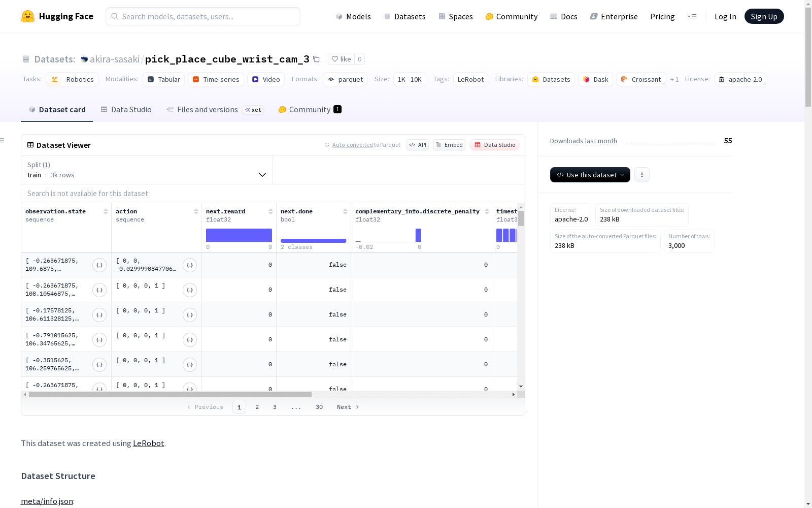Expand the observation.state cell starting 109.6875
Viewport: 812px width, 508px height.
pos(99,265)
